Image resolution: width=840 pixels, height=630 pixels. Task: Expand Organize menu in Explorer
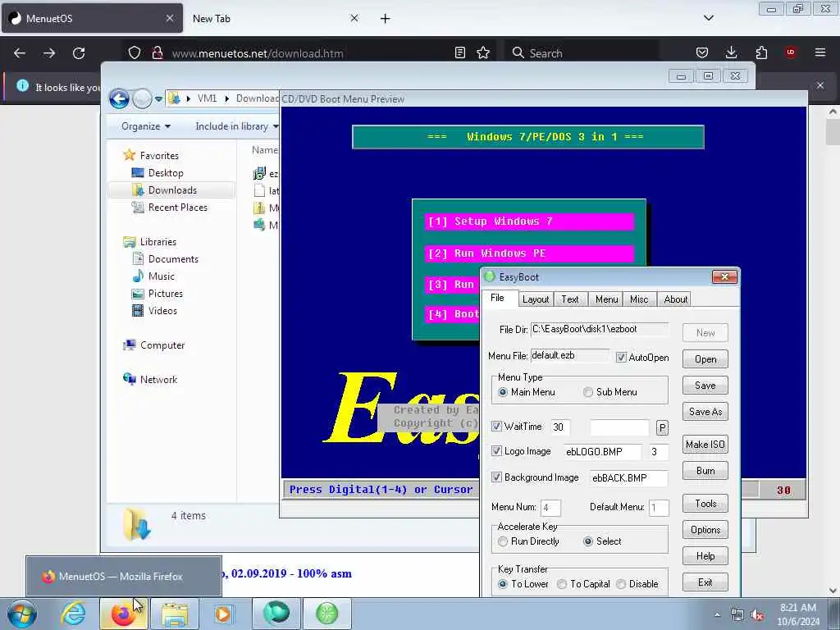tap(146, 126)
